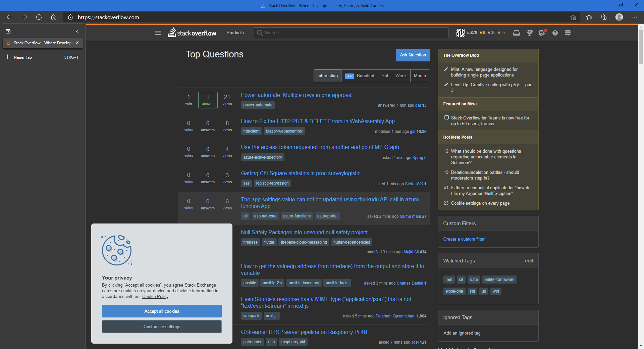Open the review queues icon
Viewport: 644px width, 349px height.
542,33
